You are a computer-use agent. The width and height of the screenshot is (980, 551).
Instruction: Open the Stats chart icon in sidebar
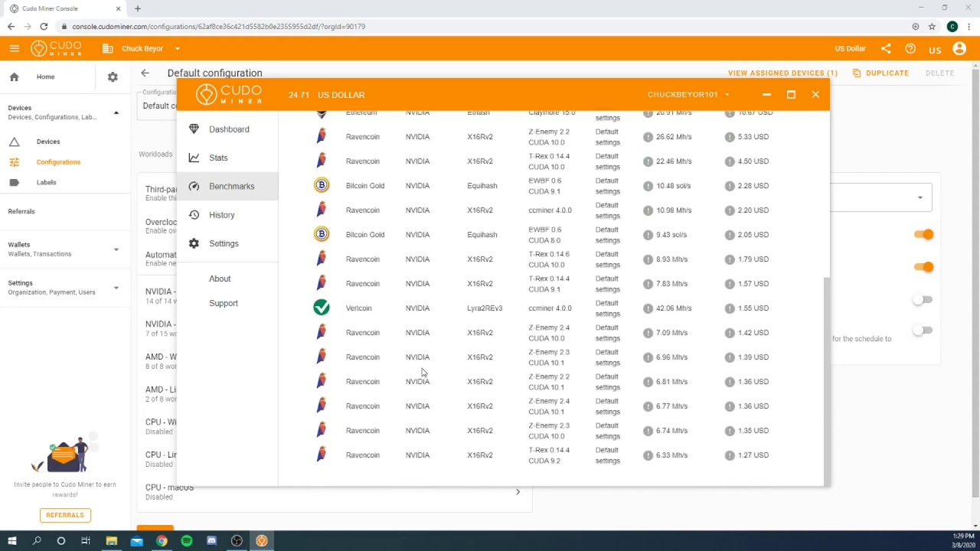[x=194, y=158]
